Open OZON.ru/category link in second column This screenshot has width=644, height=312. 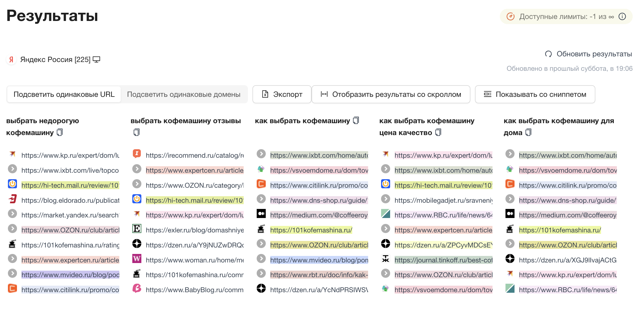tap(195, 185)
